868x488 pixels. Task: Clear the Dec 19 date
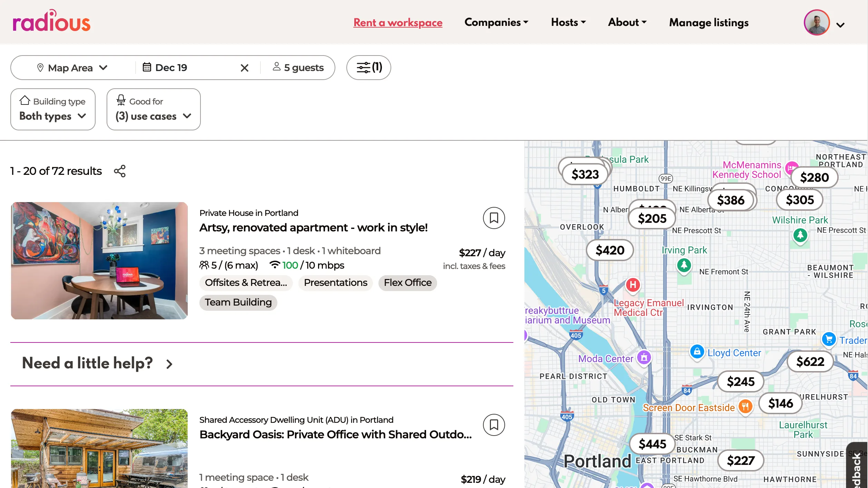244,68
